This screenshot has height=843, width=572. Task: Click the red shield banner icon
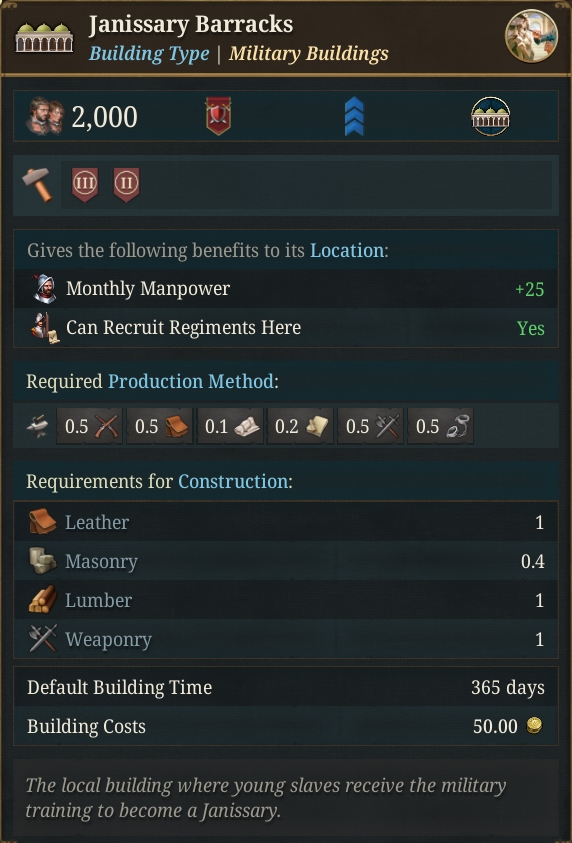click(218, 116)
